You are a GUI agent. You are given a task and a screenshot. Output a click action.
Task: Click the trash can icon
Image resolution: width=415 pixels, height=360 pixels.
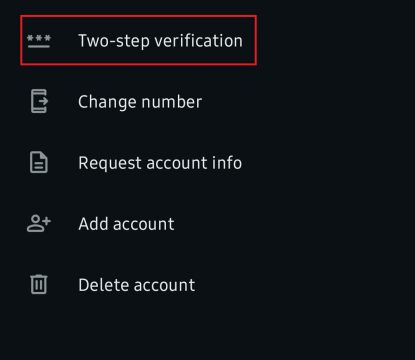click(39, 284)
